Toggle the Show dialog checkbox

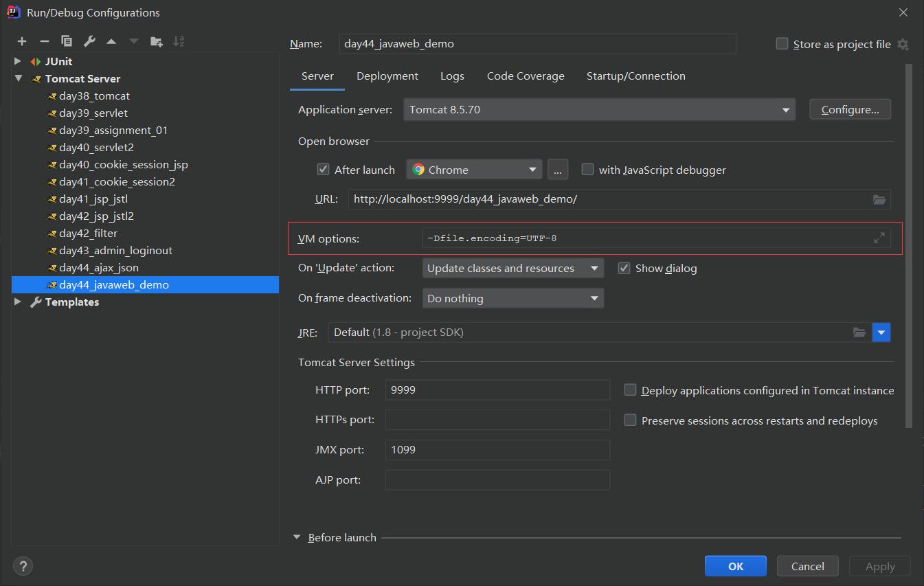(624, 268)
